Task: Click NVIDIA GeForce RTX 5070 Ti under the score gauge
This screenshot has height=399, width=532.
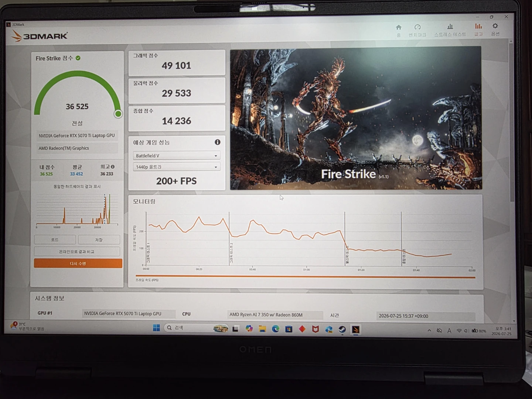Action: (77, 136)
